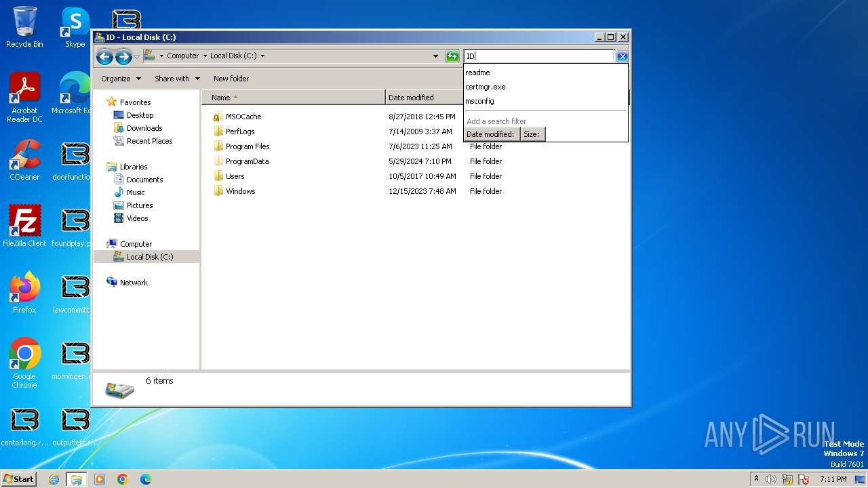Click the green refresh button

tap(452, 56)
